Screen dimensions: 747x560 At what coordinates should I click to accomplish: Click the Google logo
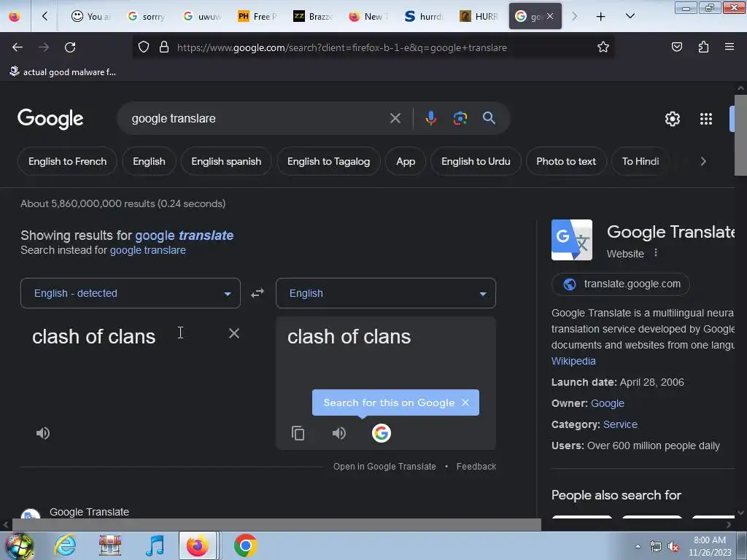pos(50,119)
